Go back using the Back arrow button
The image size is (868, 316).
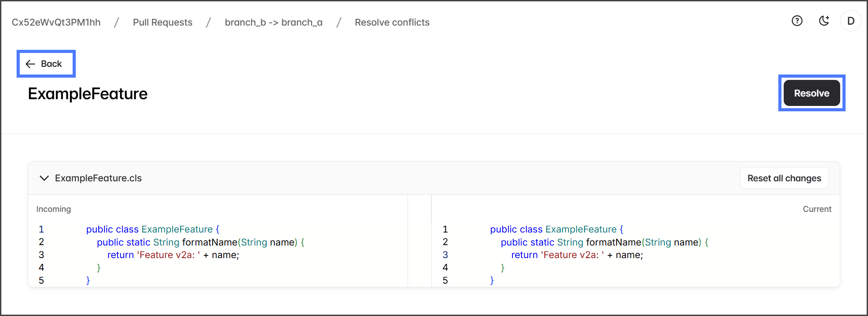pos(44,64)
